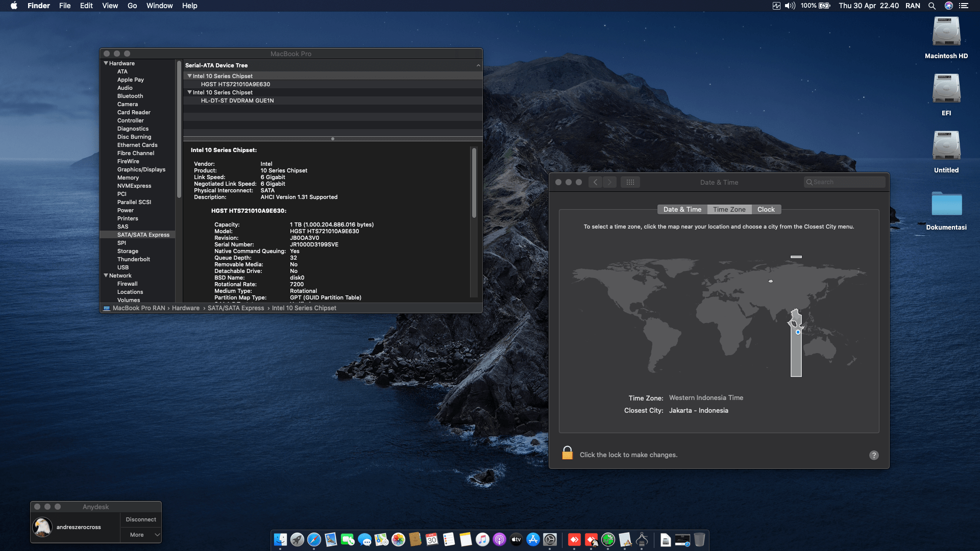Click the help question mark button
The image size is (980, 551).
coord(874,455)
